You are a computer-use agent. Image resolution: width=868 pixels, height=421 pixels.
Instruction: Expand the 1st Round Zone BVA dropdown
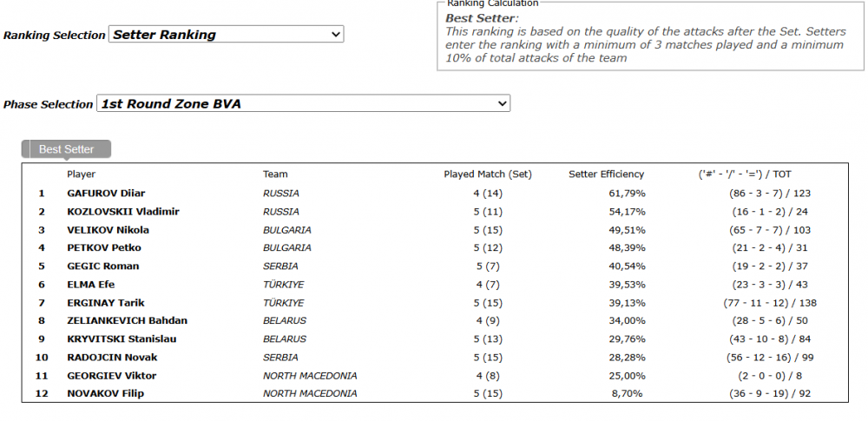(x=303, y=103)
